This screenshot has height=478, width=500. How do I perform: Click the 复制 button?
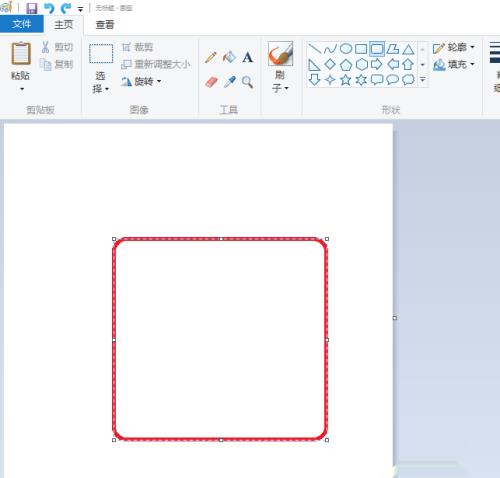(57, 64)
